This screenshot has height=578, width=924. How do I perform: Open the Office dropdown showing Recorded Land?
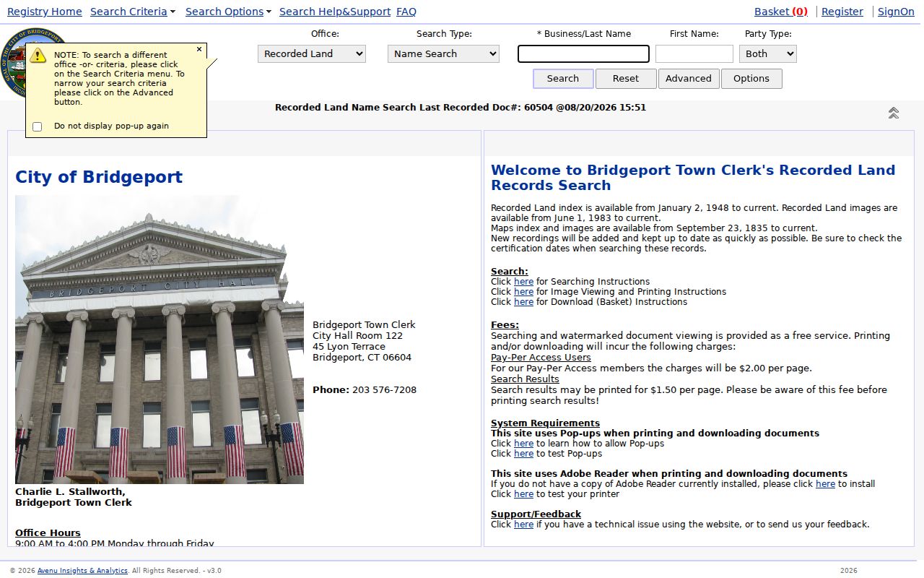click(312, 53)
